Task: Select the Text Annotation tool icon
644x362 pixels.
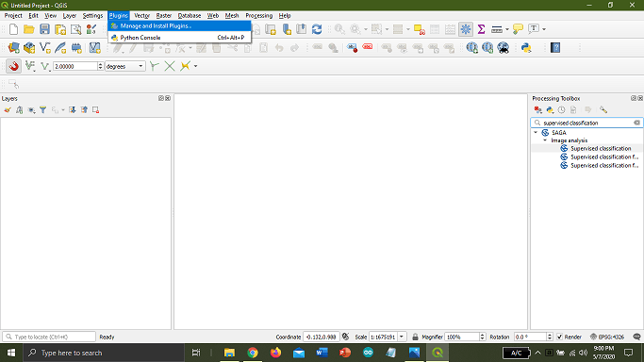Action: (534, 29)
